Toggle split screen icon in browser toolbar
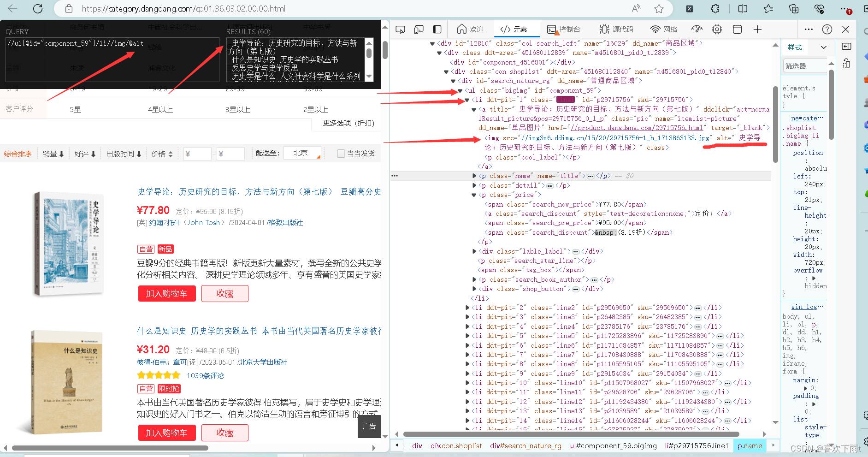Screen dimensions: 868x457 pos(743,8)
